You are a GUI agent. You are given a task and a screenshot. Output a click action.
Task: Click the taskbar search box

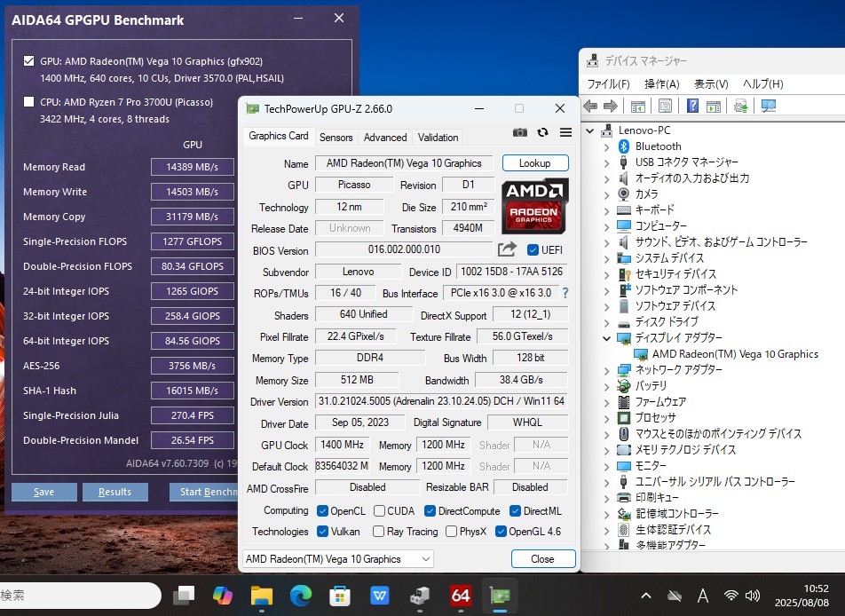coord(80,596)
